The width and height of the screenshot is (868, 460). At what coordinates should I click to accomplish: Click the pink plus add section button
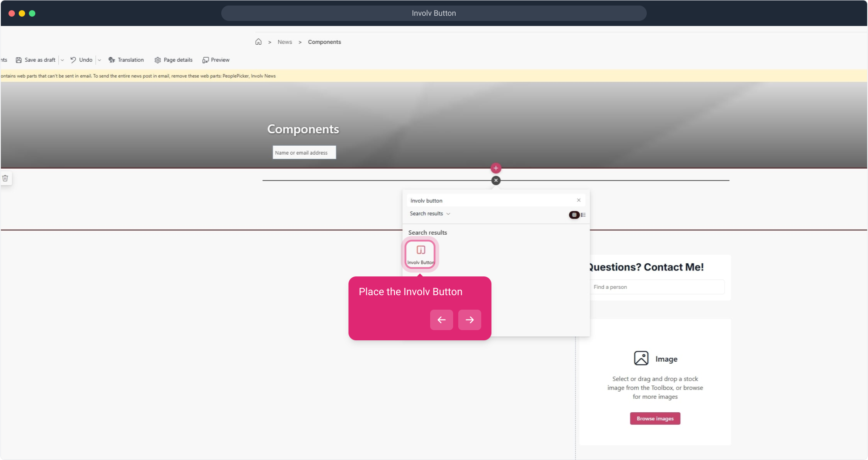click(496, 168)
